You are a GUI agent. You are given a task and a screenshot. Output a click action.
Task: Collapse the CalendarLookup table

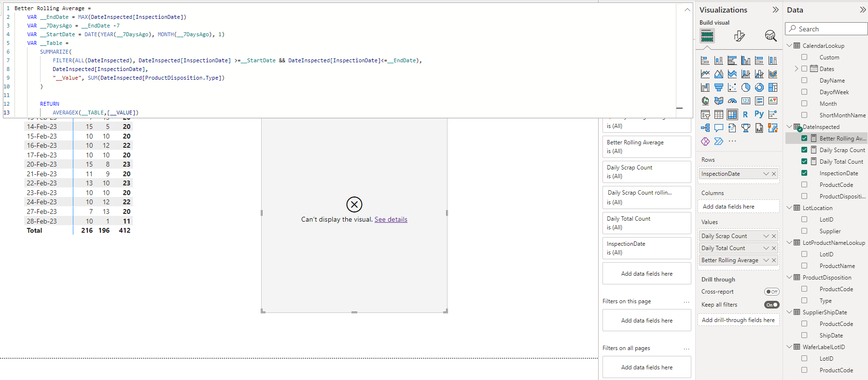point(789,45)
